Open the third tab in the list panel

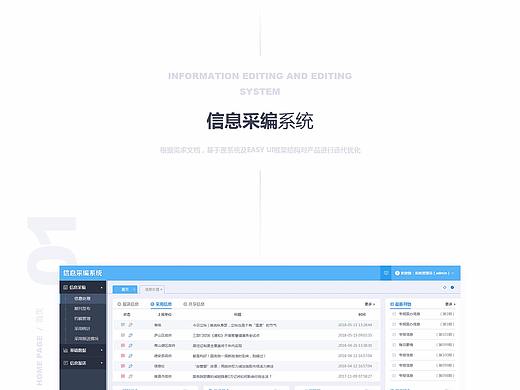194,304
